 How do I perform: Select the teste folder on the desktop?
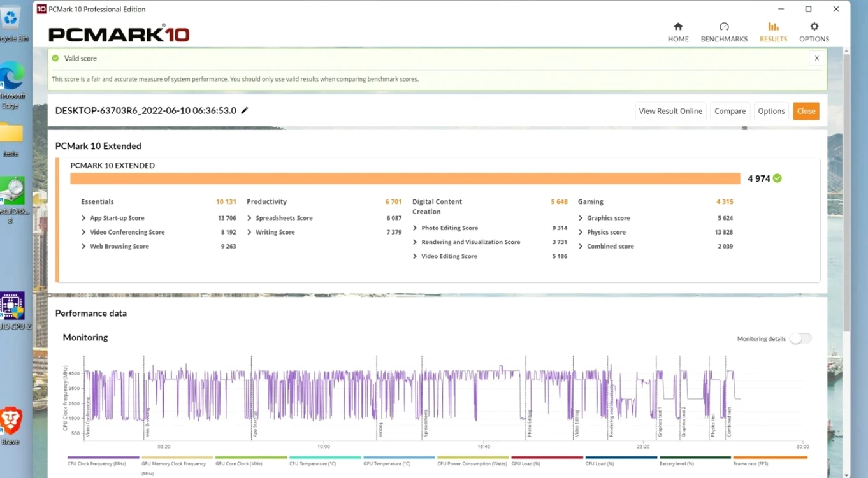11,139
